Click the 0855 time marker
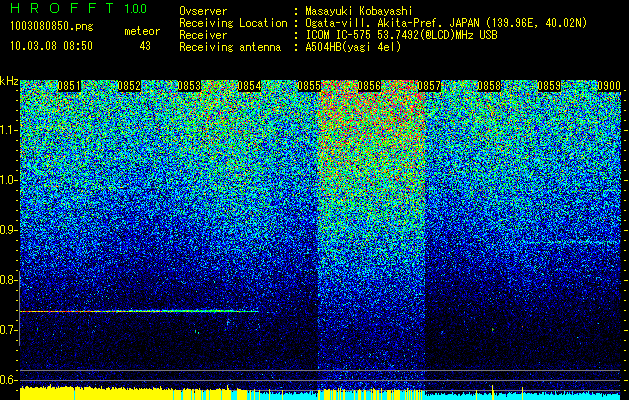The width and height of the screenshot is (629, 400). [309, 86]
